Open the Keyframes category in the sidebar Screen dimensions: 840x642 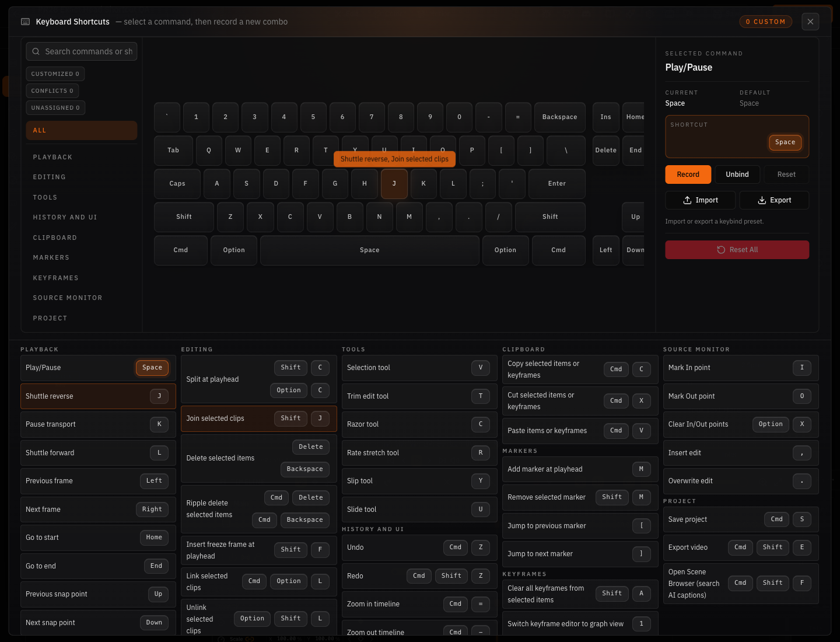click(x=82, y=278)
